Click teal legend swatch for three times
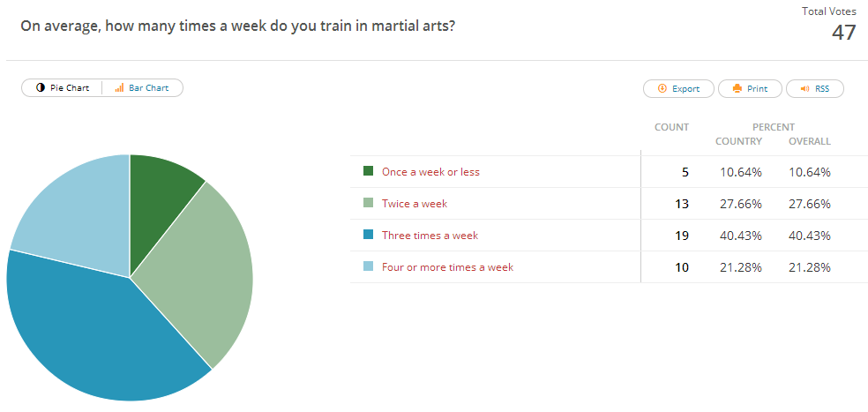Screen dimensions: 868x412 [x=368, y=236]
